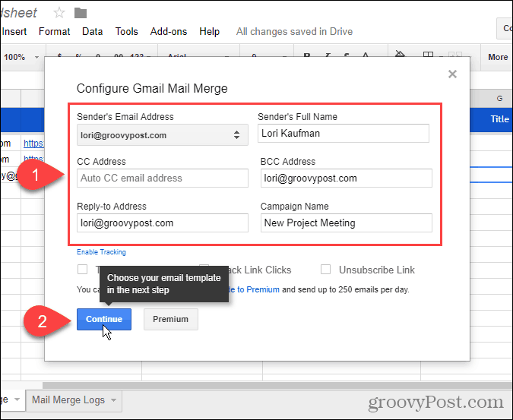Click the Reply-to Address input field
The height and width of the screenshot is (420, 513).
coord(163,223)
